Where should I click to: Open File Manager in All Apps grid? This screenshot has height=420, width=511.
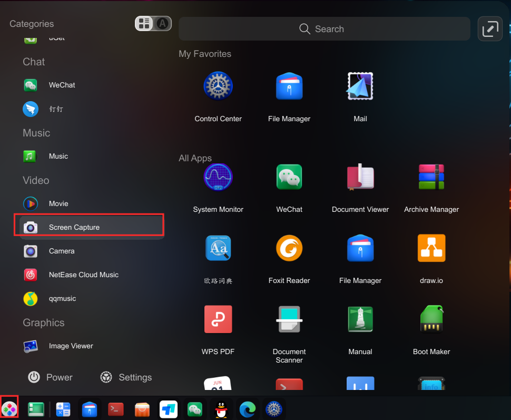coord(360,248)
